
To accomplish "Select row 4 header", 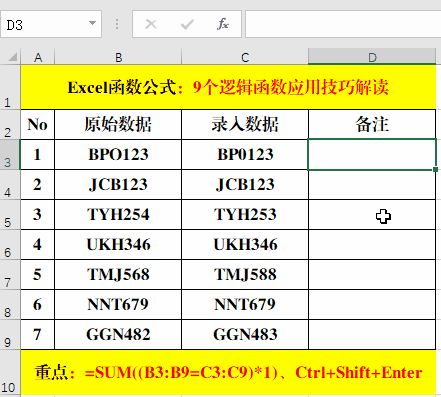I will tap(10, 184).
